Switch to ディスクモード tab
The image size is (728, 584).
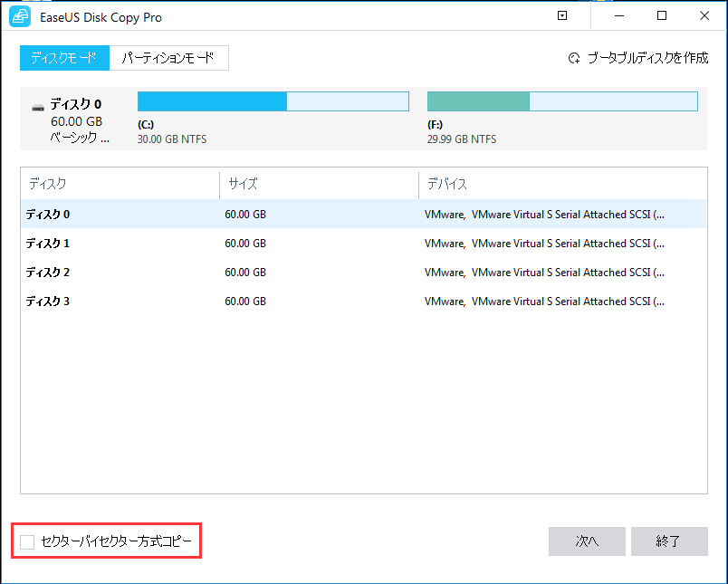[x=64, y=58]
